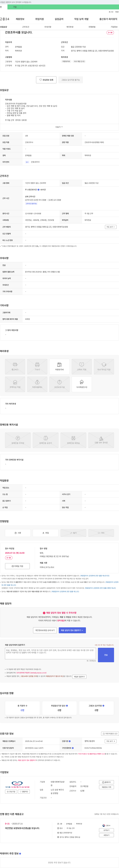
Task: Switch to the 우대사항 section tab
Action: (48, 27)
